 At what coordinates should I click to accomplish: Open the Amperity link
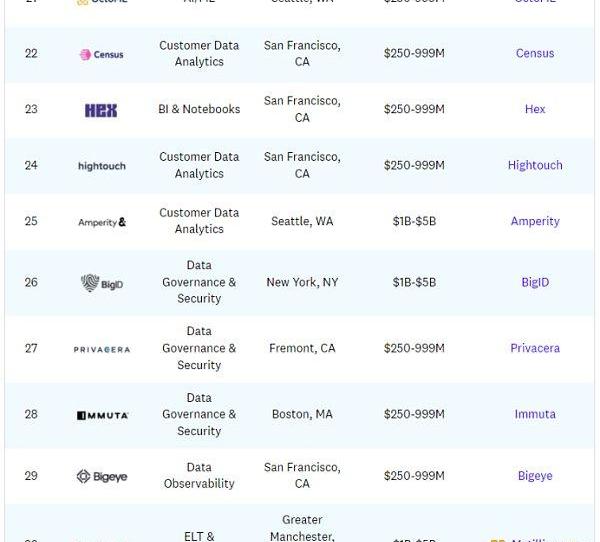click(x=535, y=221)
